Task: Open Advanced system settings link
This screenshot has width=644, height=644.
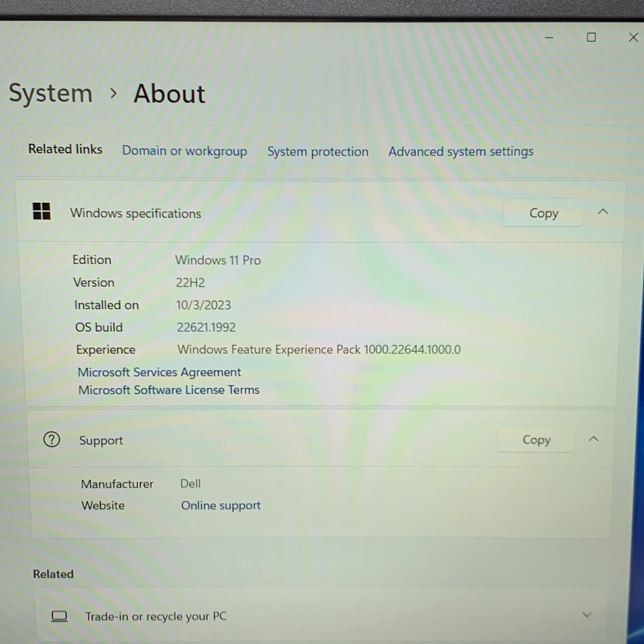Action: point(461,152)
